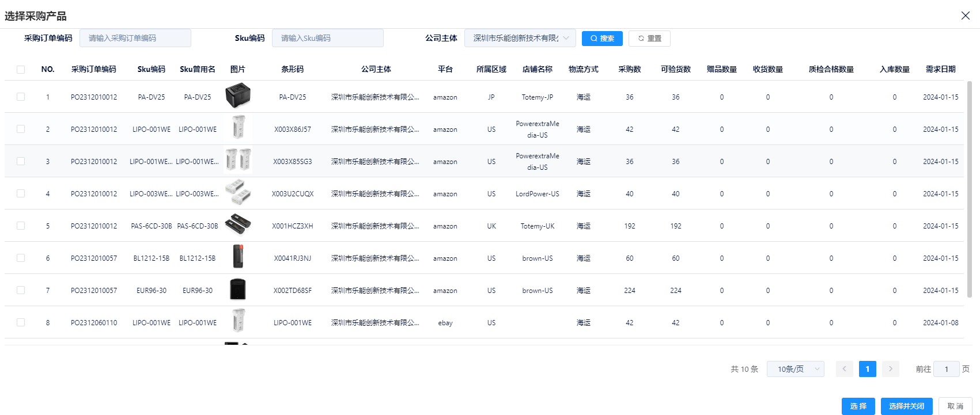Screen dimensions: 980x415
Task: Tick checkbox for row 8 ebay order
Action: (21, 322)
